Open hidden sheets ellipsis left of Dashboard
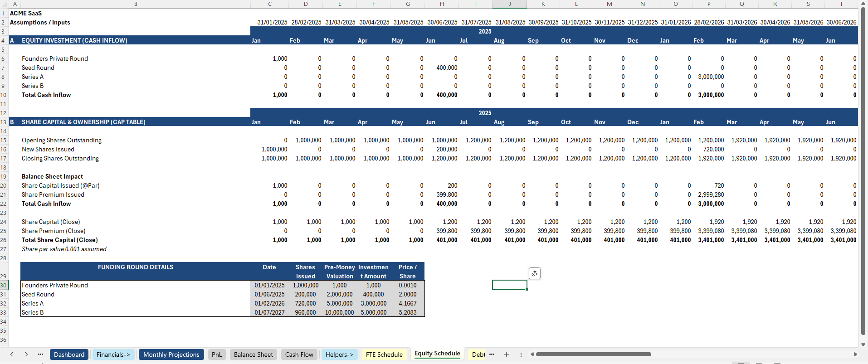 pos(40,354)
